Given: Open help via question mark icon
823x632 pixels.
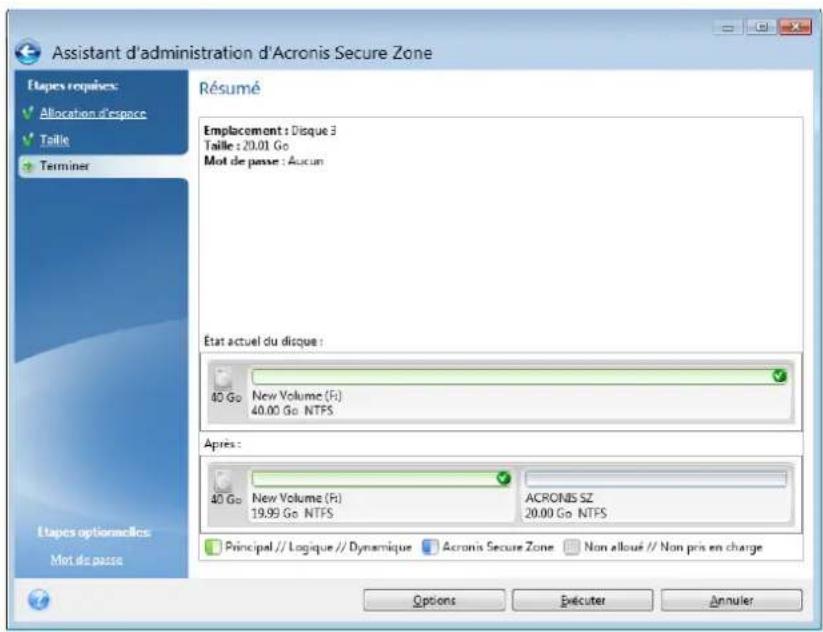Looking at the screenshot, I should (38, 599).
